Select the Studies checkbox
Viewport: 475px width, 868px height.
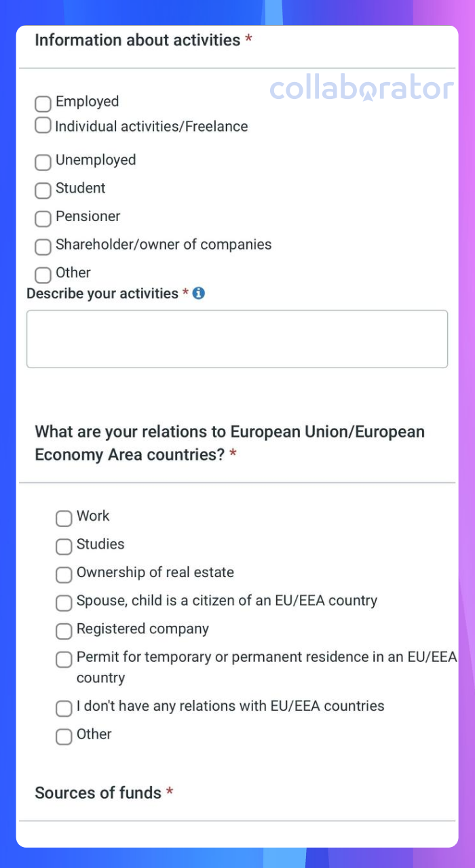(64, 547)
